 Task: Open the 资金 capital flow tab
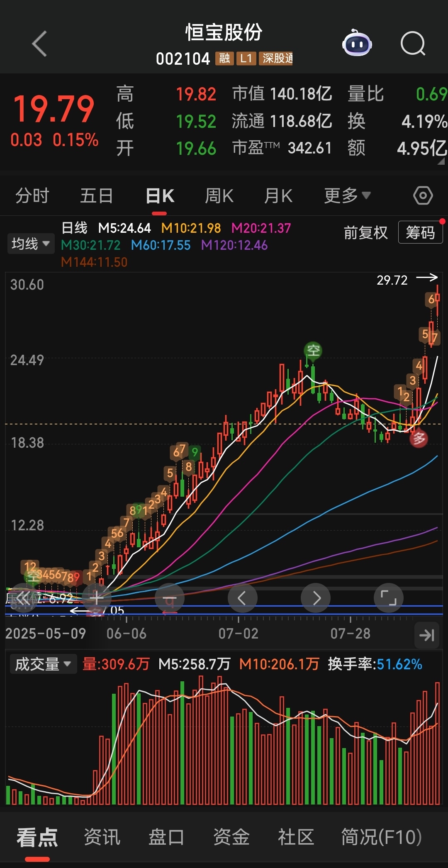(x=231, y=837)
